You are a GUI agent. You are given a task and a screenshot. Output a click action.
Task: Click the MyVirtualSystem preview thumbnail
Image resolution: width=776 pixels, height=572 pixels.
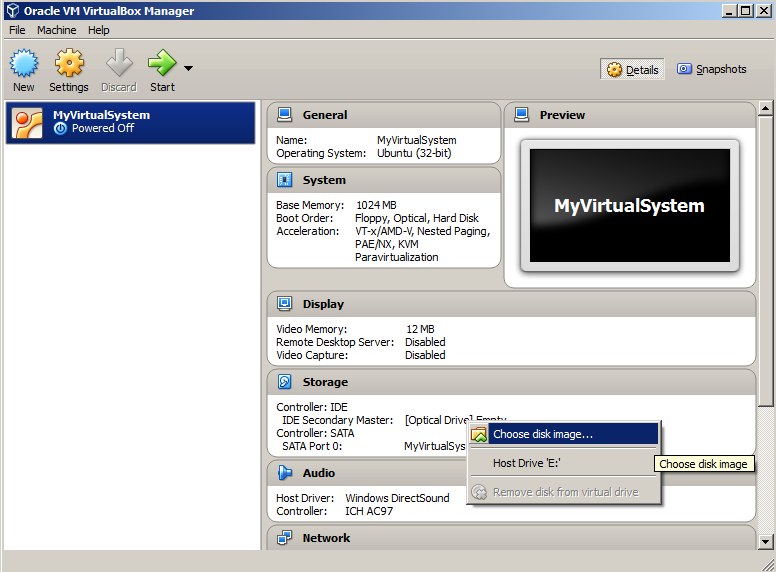[630, 205]
